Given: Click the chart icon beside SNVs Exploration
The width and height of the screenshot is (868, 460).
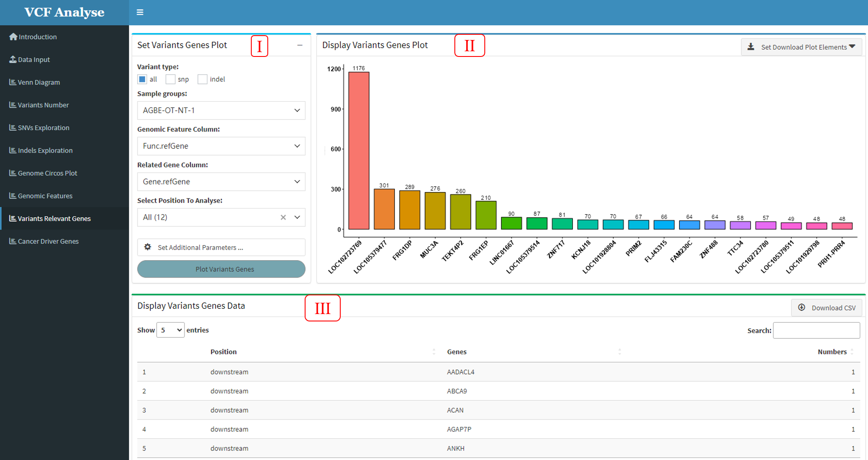Looking at the screenshot, I should pyautogui.click(x=13, y=128).
